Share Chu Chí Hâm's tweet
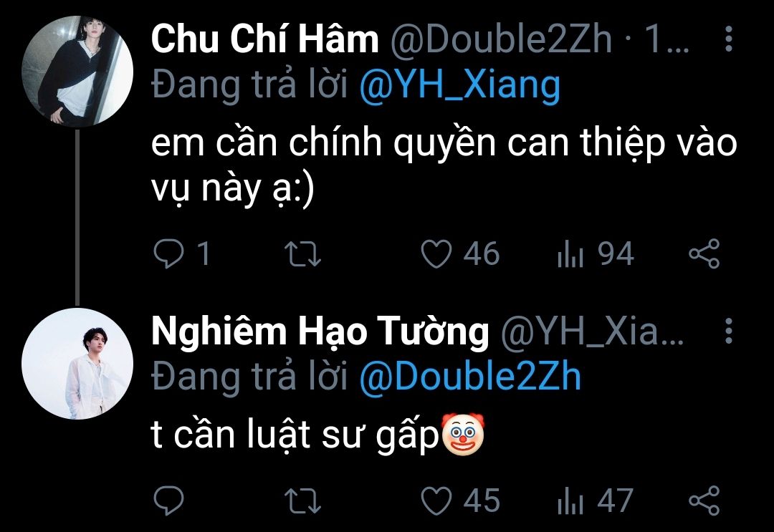Image resolution: width=774 pixels, height=532 pixels. pos(704,254)
